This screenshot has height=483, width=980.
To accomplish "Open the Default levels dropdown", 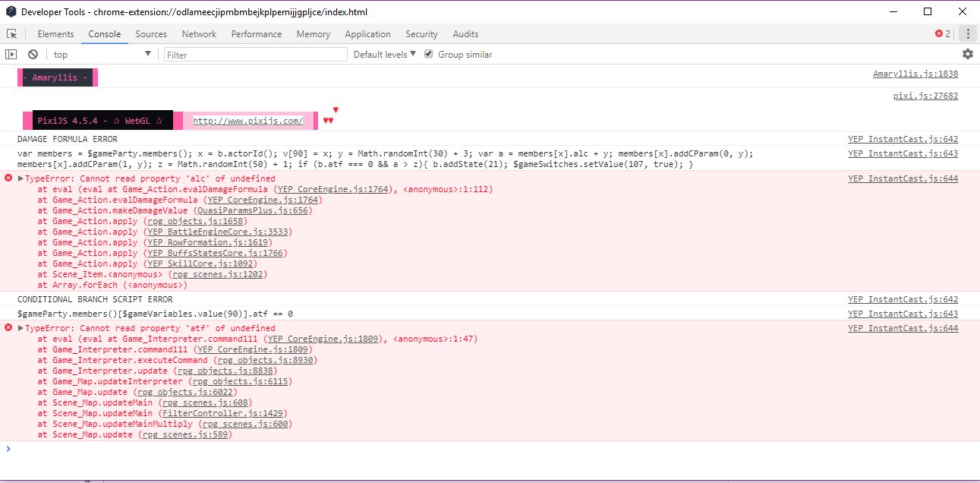I will point(385,55).
